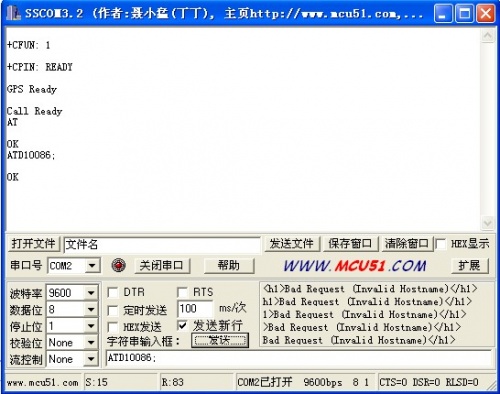The width and height of the screenshot is (500, 394).
Task: Click the S:15 sent counter in the status bar
Action: pos(120,382)
